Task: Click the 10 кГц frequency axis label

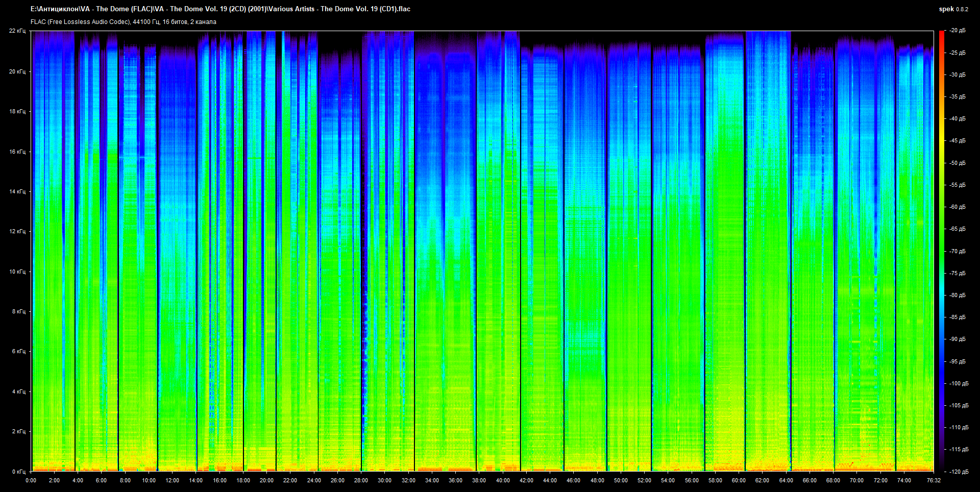Action: pos(17,272)
